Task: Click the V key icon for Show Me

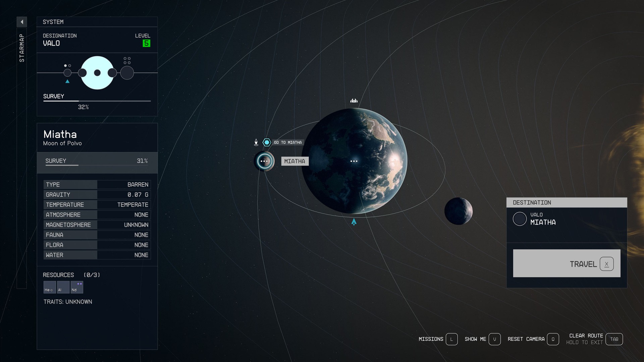Action: pyautogui.click(x=495, y=339)
